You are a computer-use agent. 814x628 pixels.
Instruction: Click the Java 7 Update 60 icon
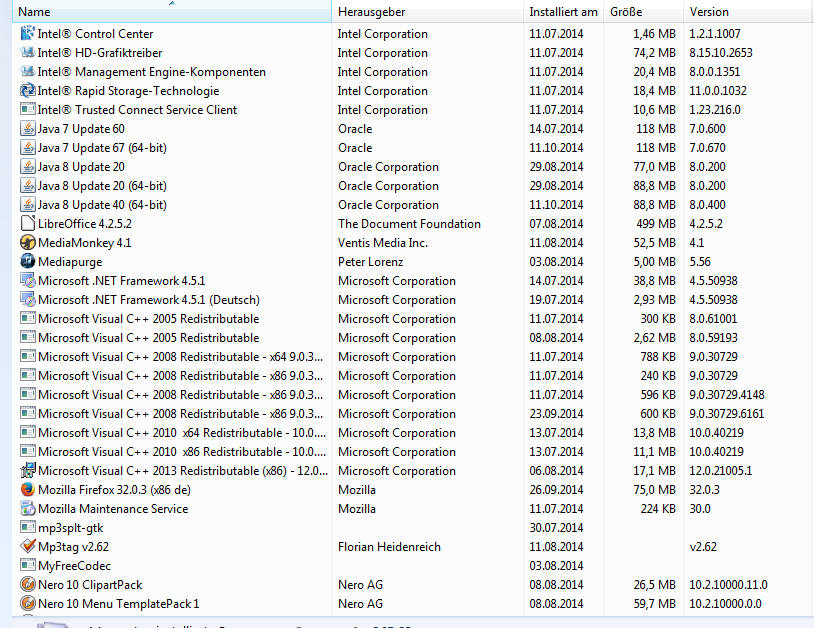(x=28, y=129)
